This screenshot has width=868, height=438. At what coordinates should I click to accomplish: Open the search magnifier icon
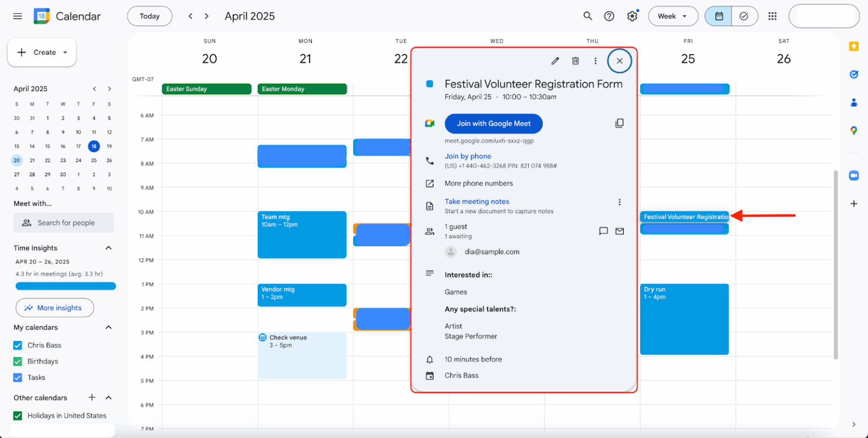point(588,16)
